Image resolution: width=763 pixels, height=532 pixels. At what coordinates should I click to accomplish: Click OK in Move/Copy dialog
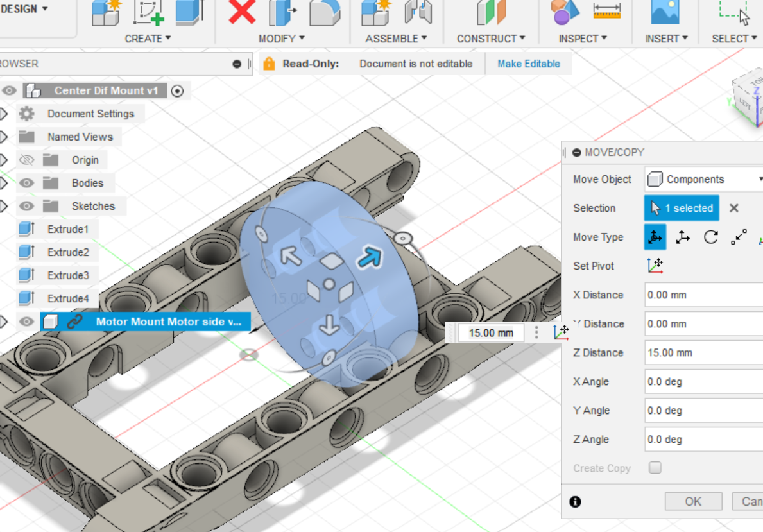(x=694, y=501)
